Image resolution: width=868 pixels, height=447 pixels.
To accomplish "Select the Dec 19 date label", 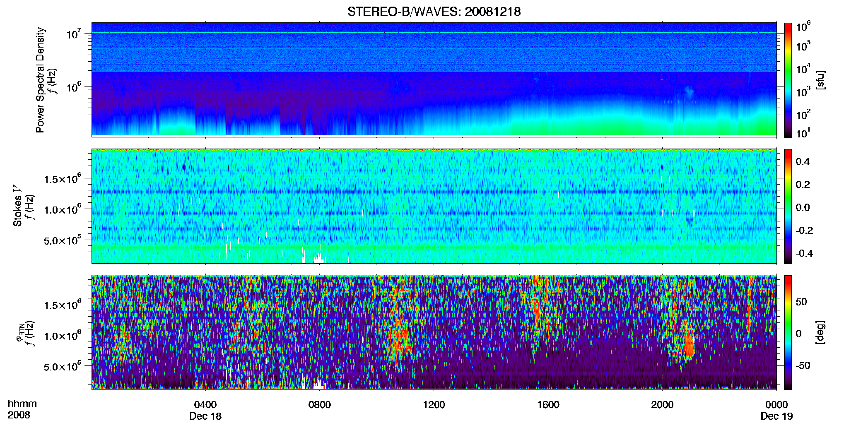I will pyautogui.click(x=776, y=416).
